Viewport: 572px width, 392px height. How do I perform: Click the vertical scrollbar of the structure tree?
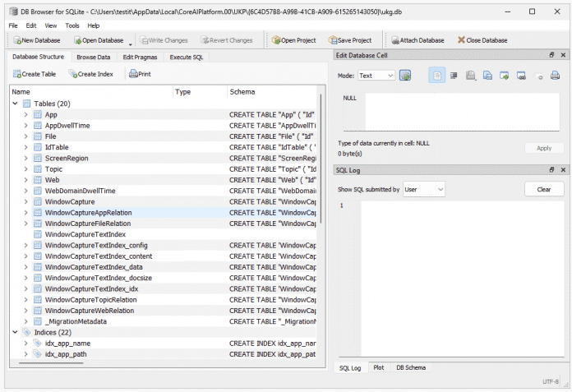pos(321,159)
